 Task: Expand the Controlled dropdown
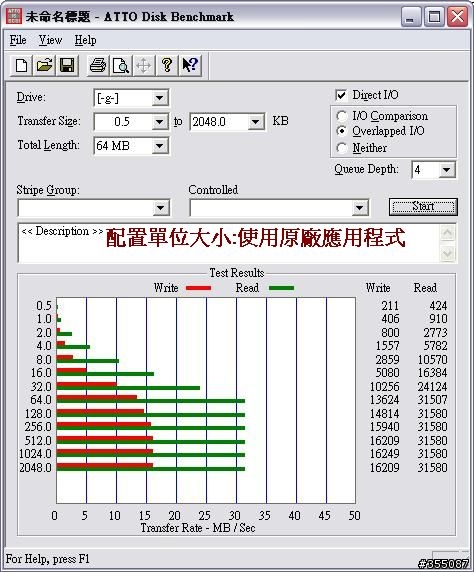click(359, 208)
